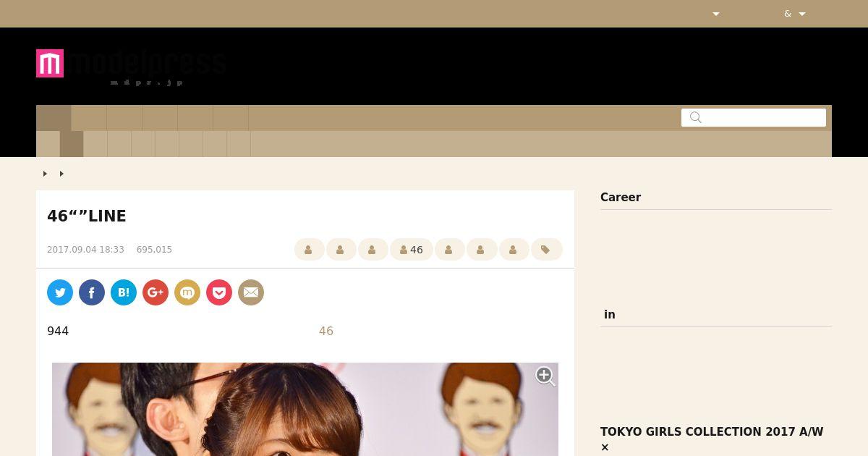The height and width of the screenshot is (456, 868).
Task: Follow the brown 46 link in the article text
Action: click(x=326, y=331)
